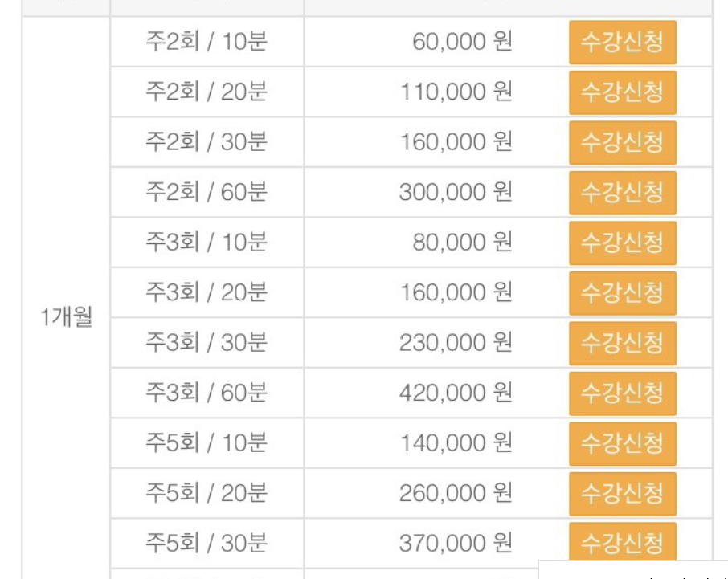The height and width of the screenshot is (579, 728).
Task: Apply for the 주3회 / 20분 plan
Action: (623, 293)
